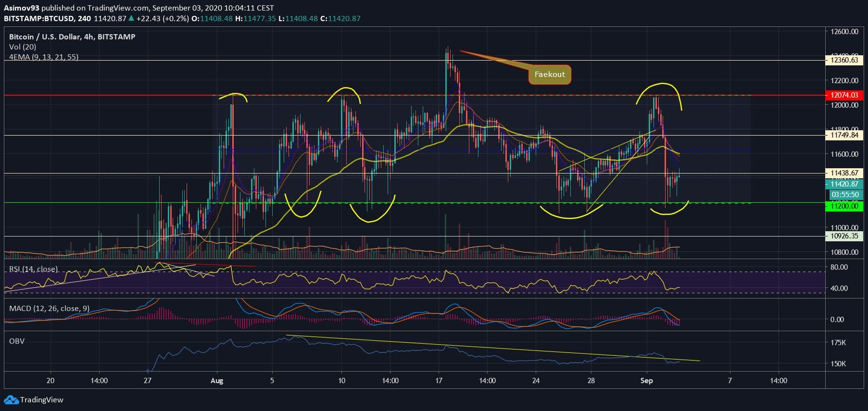Open the 4EMA (9, 13, 21, 55) indicator legend
The width and height of the screenshot is (868, 411).
pyautogui.click(x=44, y=57)
